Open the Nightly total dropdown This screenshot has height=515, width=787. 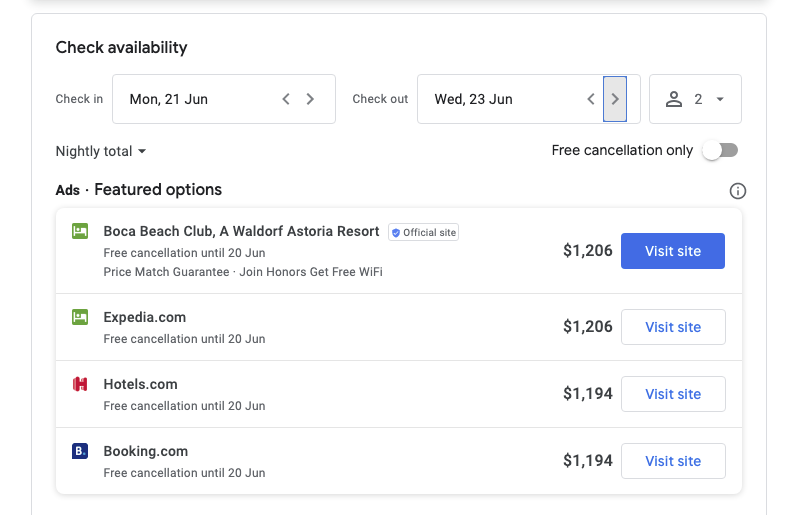tap(100, 151)
